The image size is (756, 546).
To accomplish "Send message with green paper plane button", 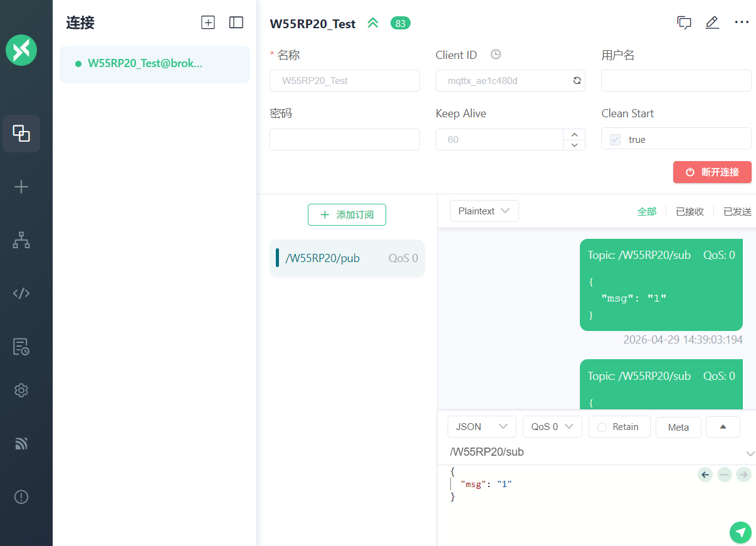I will (x=741, y=532).
